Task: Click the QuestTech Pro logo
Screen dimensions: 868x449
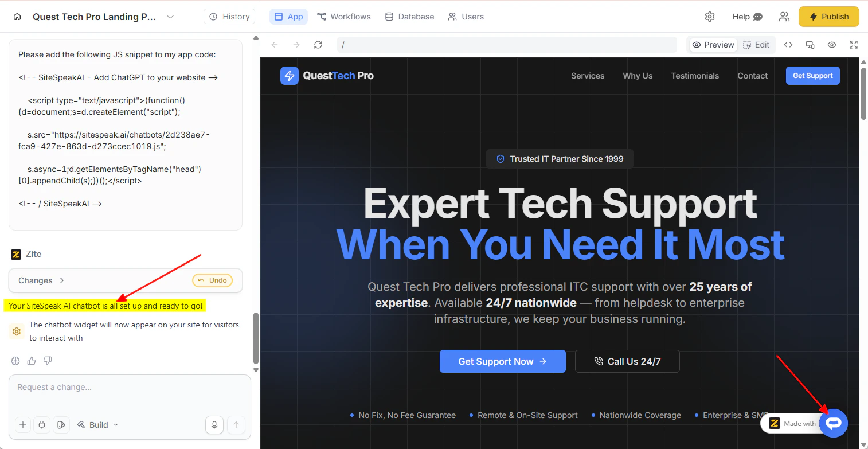Action: click(x=327, y=76)
